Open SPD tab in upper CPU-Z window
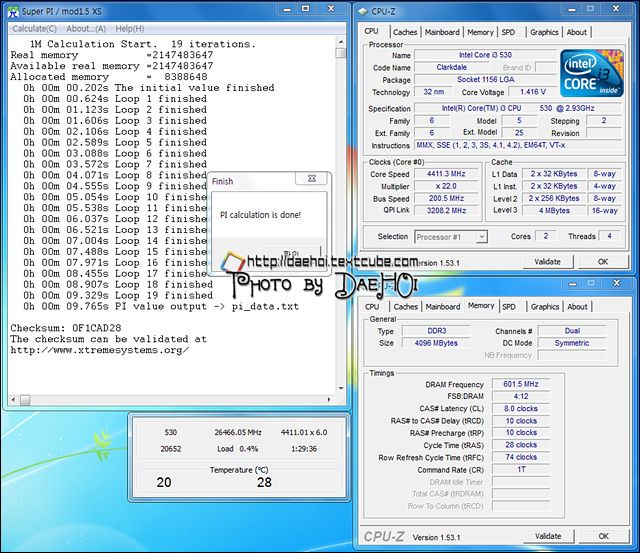Screen dimensions: 640x553 coord(508,32)
